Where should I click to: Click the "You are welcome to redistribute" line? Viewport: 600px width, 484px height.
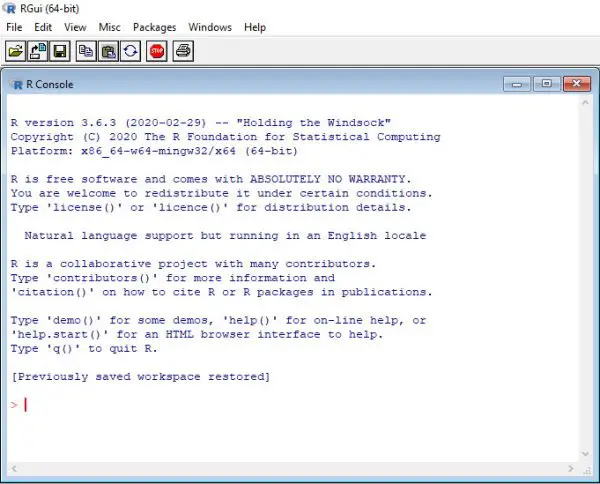point(222,193)
